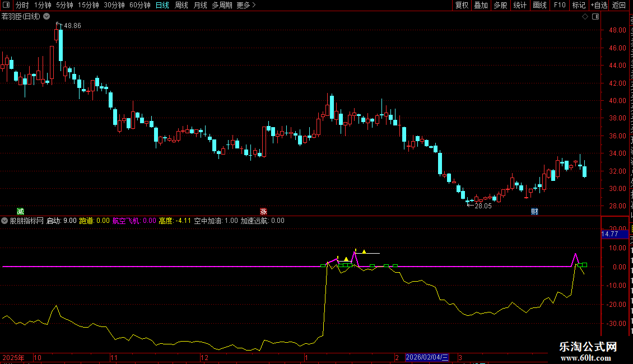The width and height of the screenshot is (633, 364).
Task: Click the 标记 mark button
Action: click(x=579, y=5)
